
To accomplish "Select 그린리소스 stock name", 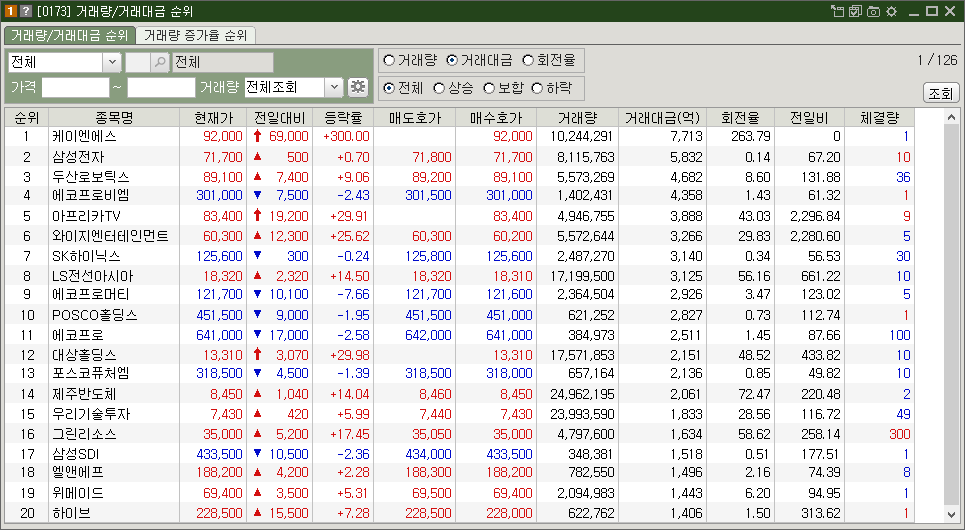I will pos(84,434).
